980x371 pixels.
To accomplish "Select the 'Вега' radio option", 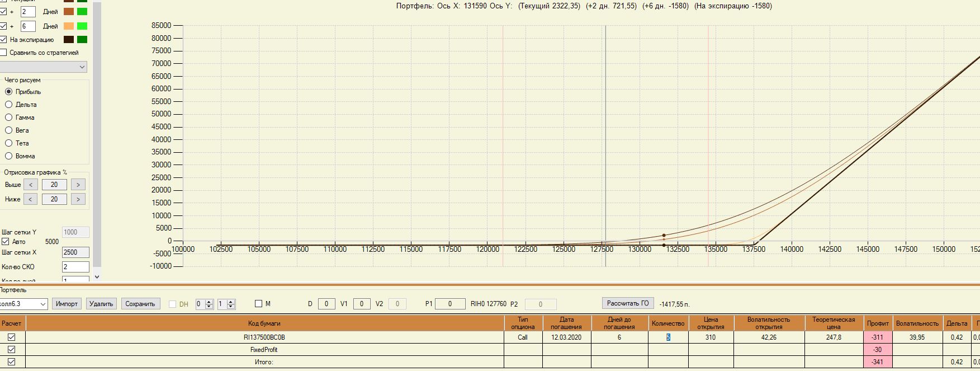I will pos(8,130).
